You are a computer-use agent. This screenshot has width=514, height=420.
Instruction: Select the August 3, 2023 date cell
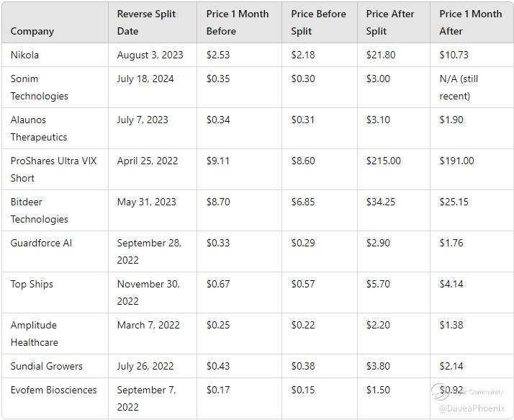[150, 55]
